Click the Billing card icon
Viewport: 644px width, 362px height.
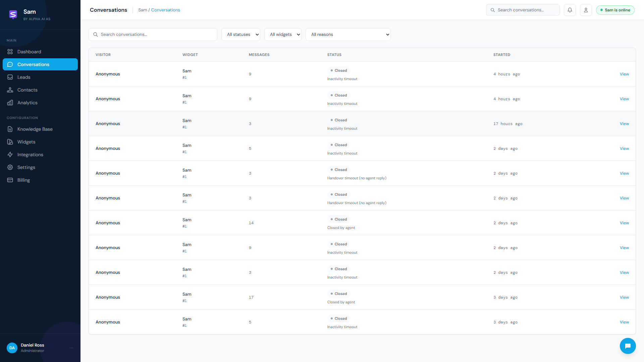pos(10,180)
